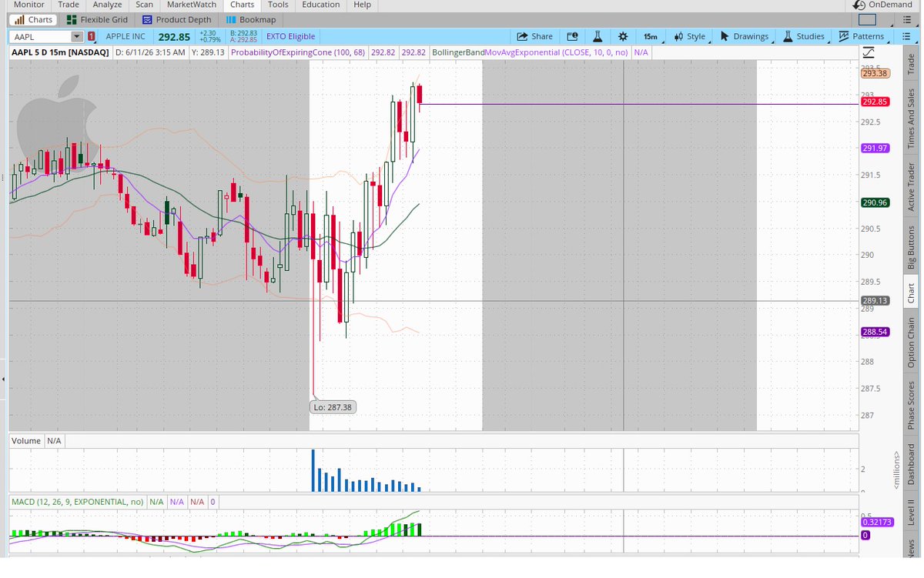Click the BollingerBand study label

(x=457, y=52)
